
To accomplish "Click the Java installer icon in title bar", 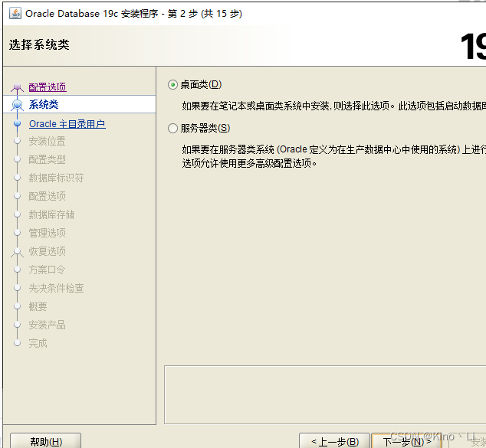I will click(15, 13).
